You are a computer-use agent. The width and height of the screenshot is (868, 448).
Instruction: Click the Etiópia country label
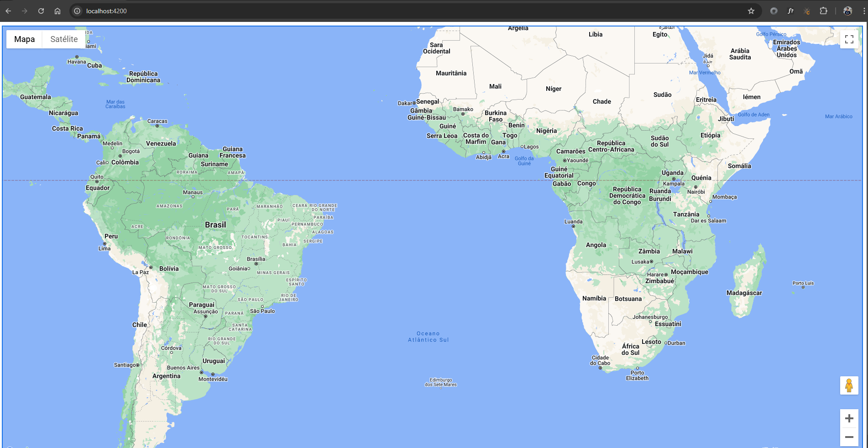tap(711, 135)
